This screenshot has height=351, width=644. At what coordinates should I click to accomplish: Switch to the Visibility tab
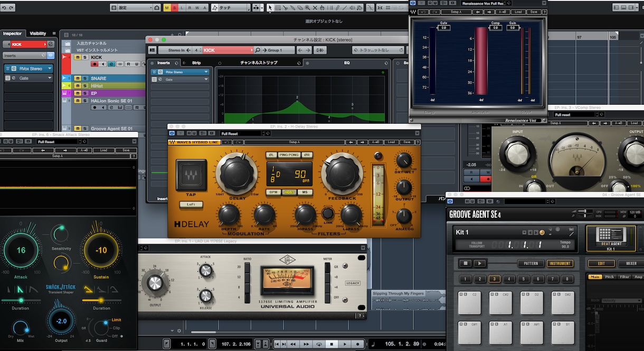[38, 33]
